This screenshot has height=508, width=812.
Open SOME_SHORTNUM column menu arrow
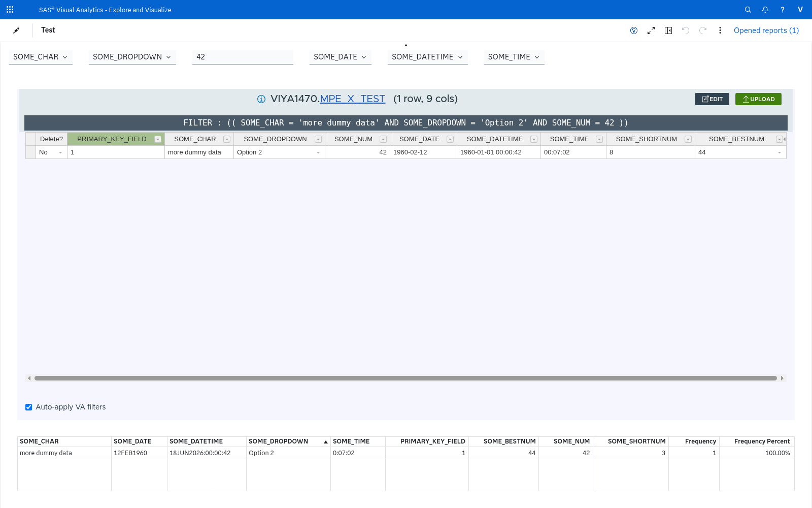(x=688, y=139)
